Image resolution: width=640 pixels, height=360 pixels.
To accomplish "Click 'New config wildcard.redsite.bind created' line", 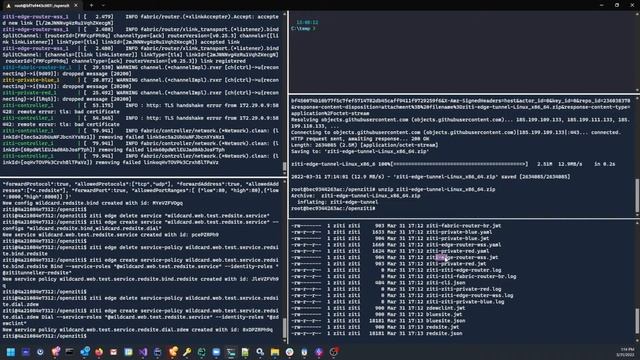I will pyautogui.click(x=93, y=203).
